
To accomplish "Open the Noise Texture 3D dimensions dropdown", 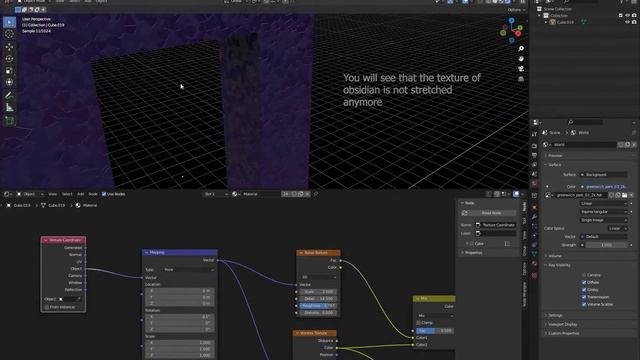I will [x=318, y=277].
